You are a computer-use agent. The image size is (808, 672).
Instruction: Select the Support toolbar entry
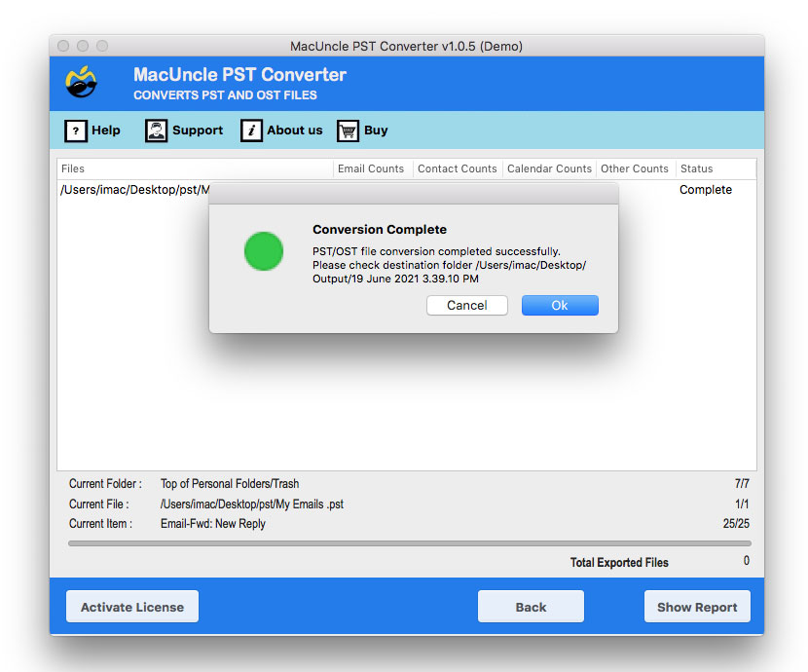196,131
